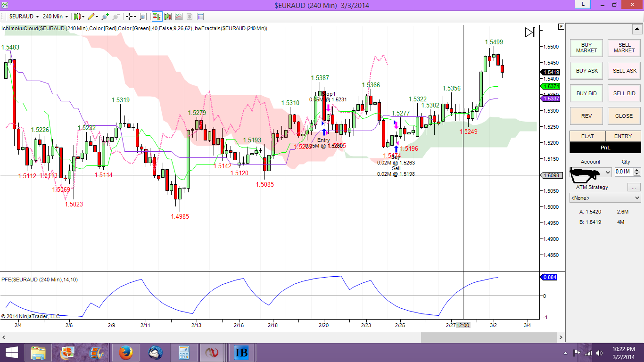
Task: Open the chart style candlestick dropdown
Action: pyautogui.click(x=78, y=16)
